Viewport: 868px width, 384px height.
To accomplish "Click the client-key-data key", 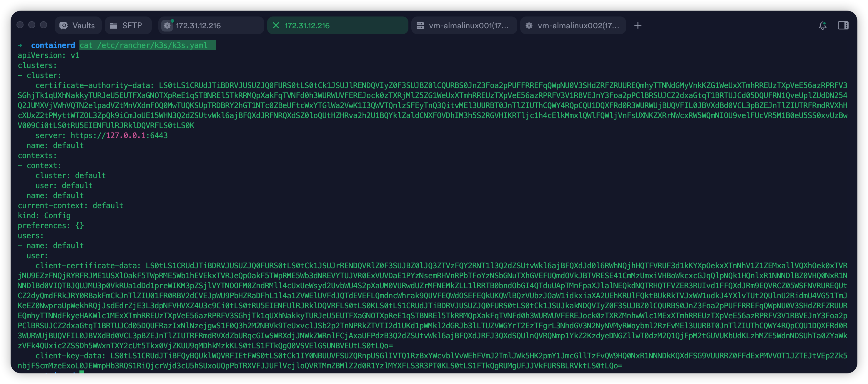I will click(70, 355).
